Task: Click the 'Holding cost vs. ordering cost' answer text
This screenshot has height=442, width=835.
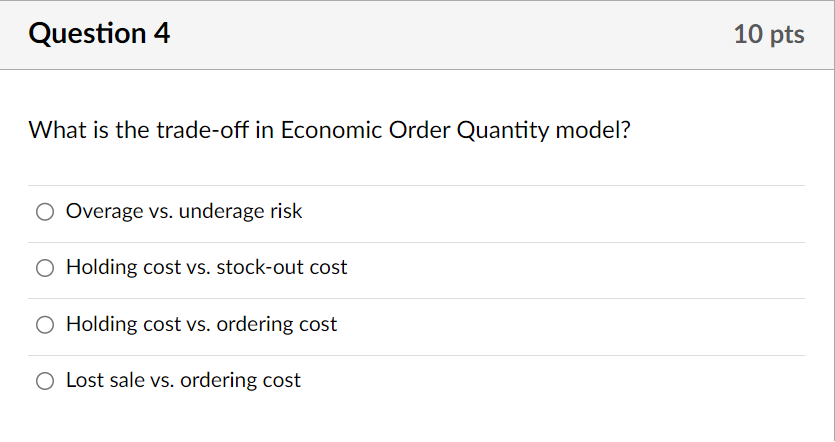Action: tap(202, 324)
